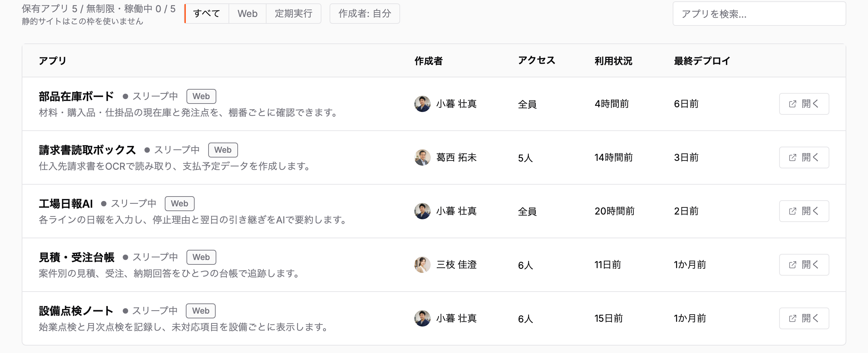Click Web badge beside 見積・受注台帳
This screenshot has height=353, width=868.
click(x=201, y=257)
